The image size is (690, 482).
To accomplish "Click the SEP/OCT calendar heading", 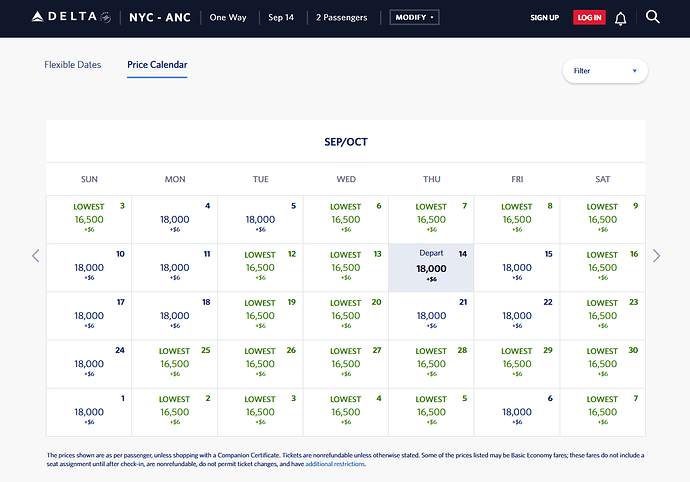I will pos(346,142).
